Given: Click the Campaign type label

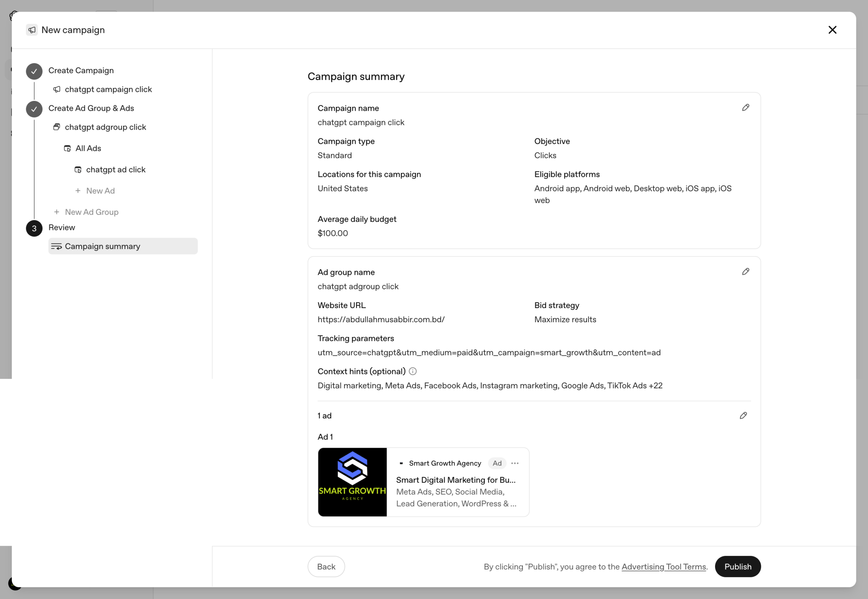Looking at the screenshot, I should click(346, 141).
